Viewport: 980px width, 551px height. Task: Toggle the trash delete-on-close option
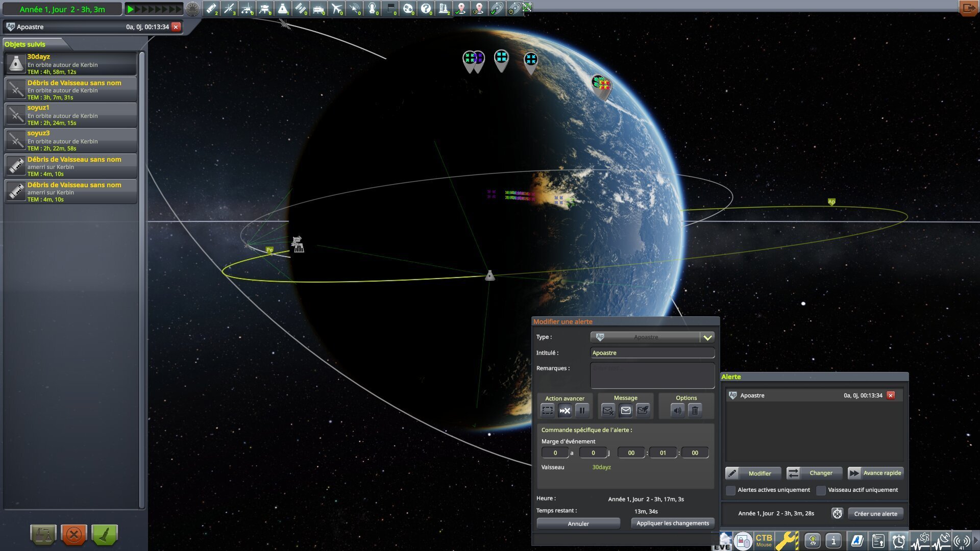point(695,410)
